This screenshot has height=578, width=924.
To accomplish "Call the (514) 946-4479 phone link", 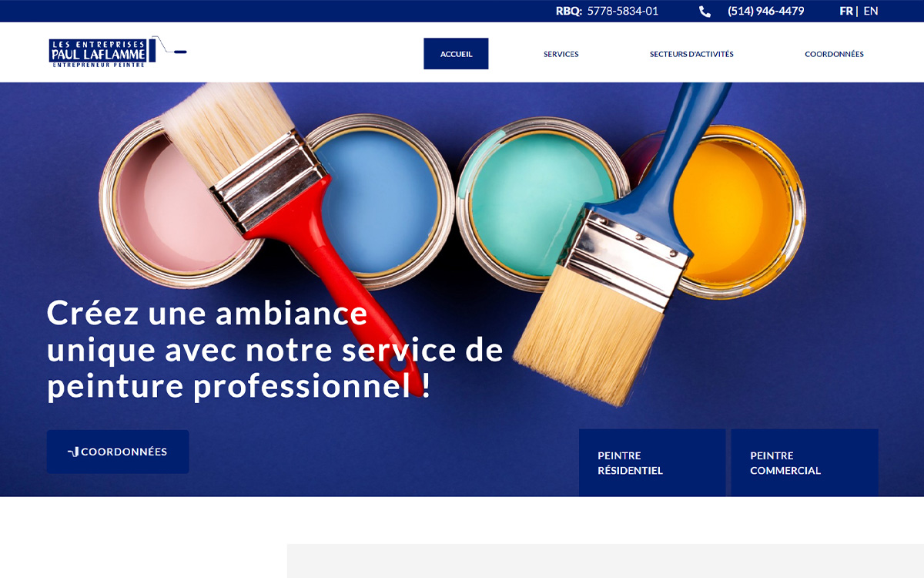I will pos(766,11).
